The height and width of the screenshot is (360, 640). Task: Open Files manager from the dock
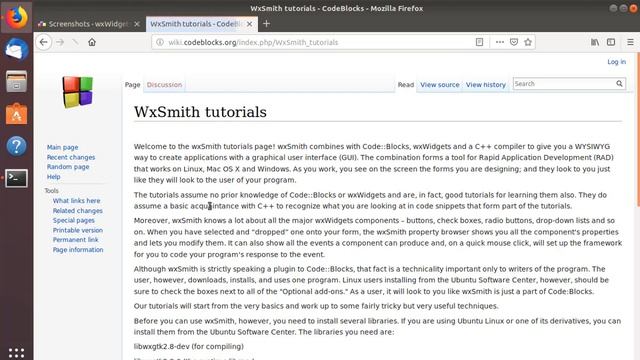point(16,81)
